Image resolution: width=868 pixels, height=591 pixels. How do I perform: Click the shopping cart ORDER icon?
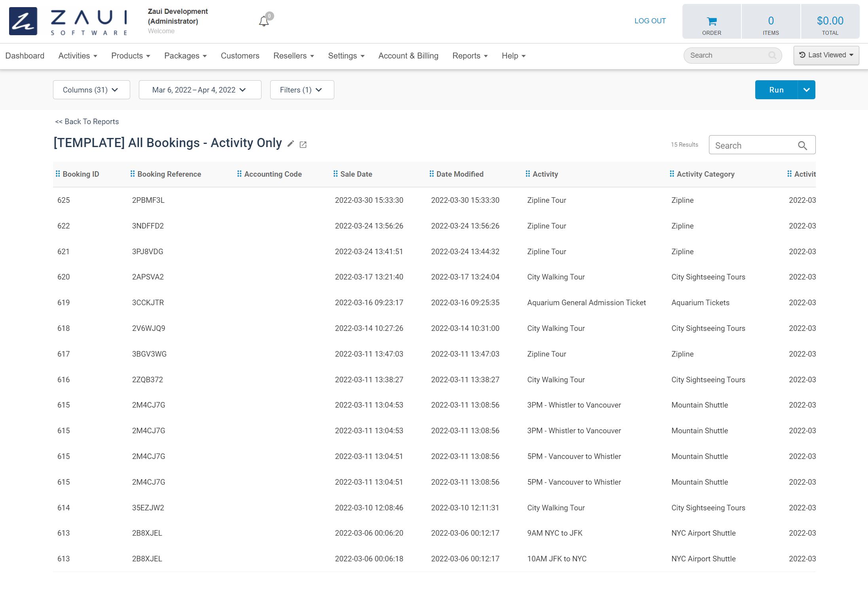[x=711, y=21]
